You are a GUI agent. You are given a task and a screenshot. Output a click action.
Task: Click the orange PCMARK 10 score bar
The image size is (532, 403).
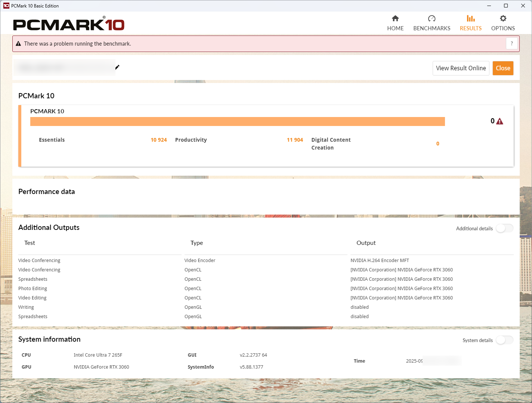coord(238,121)
